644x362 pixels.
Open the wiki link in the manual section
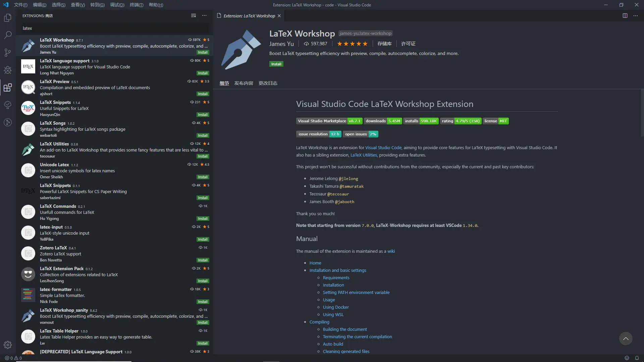[391, 251]
